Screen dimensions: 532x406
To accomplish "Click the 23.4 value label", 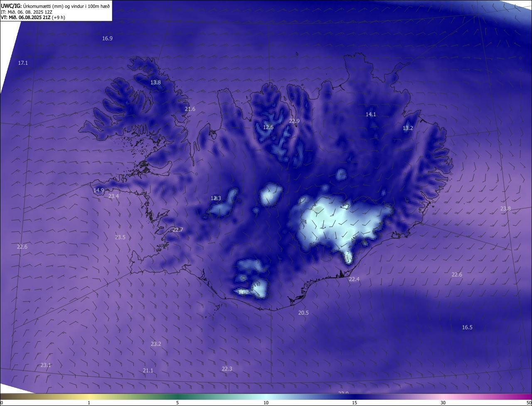I will click(113, 196).
